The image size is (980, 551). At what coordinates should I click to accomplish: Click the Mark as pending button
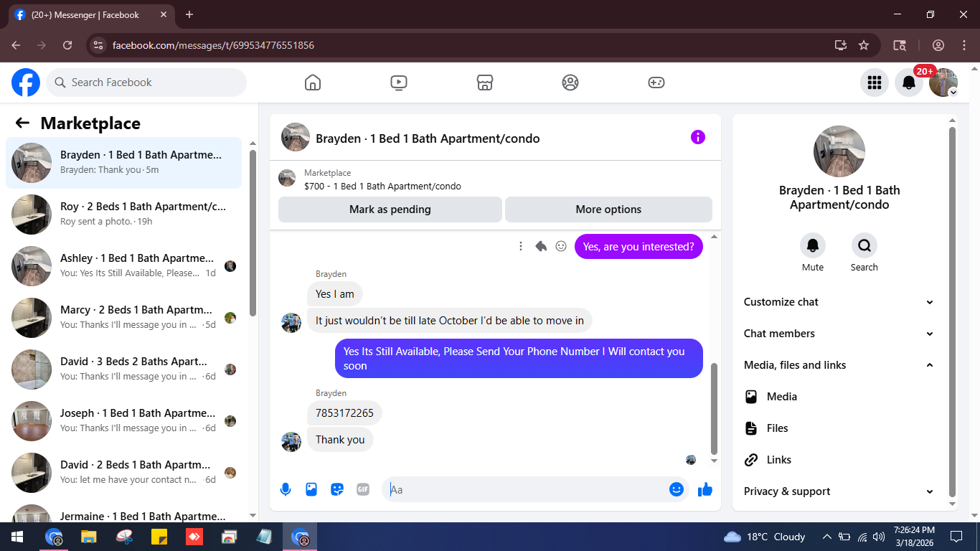[x=390, y=209]
